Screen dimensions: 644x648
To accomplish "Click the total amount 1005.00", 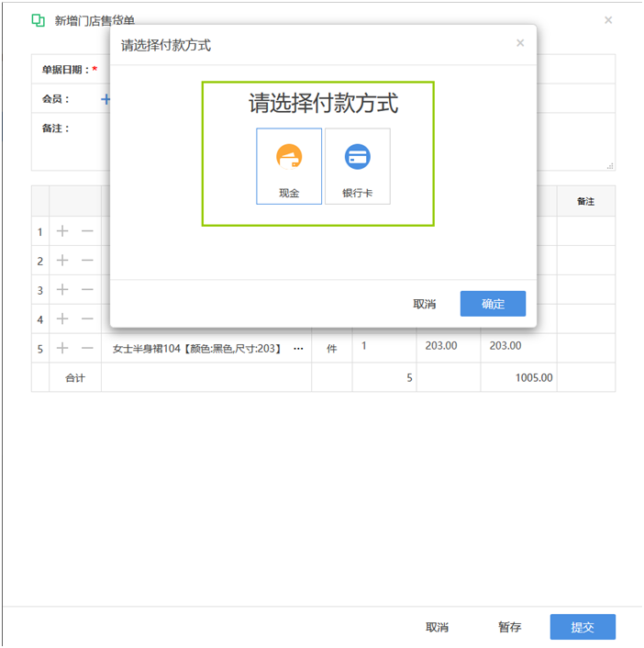I will (x=534, y=378).
